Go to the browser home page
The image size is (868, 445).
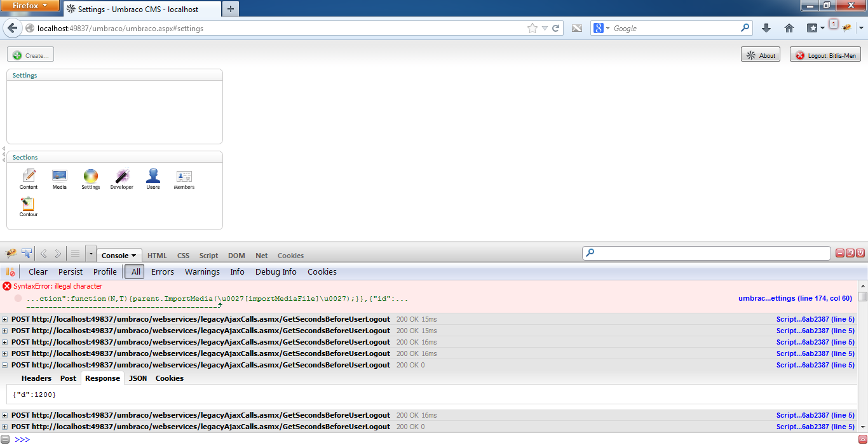coord(789,28)
